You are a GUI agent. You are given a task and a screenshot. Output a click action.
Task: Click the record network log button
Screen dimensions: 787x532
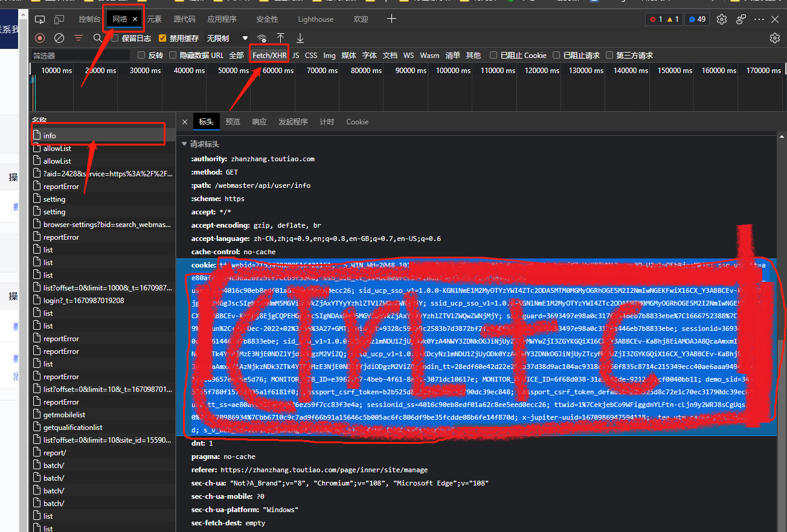[x=40, y=38]
